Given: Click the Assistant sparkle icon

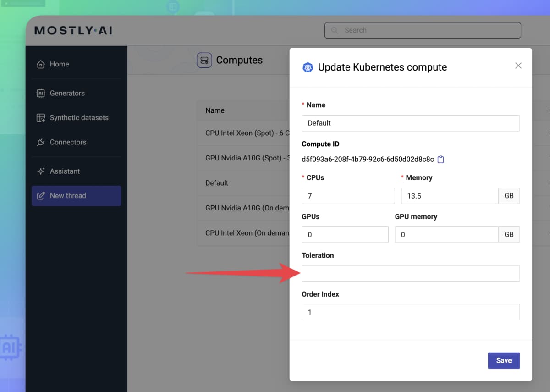Looking at the screenshot, I should pyautogui.click(x=41, y=171).
